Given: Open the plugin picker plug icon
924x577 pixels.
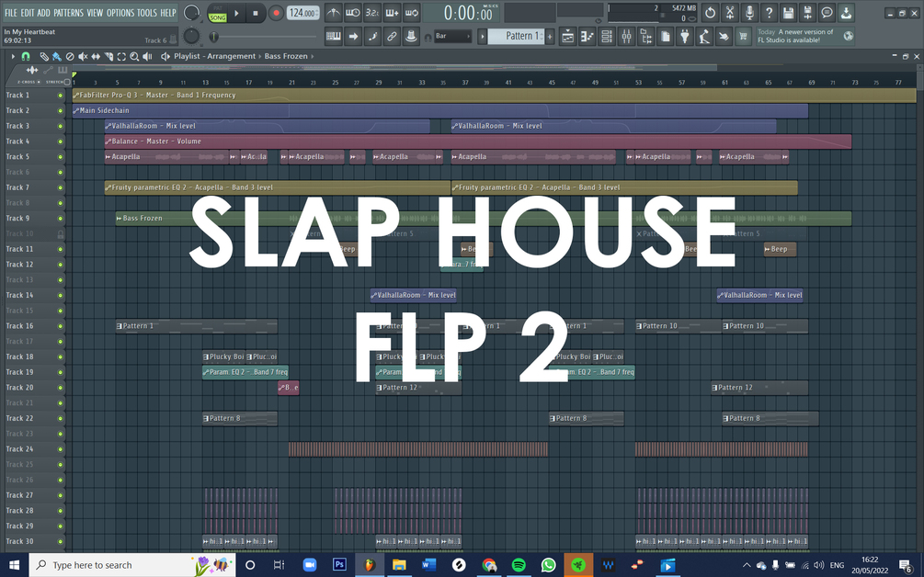Looking at the screenshot, I should click(685, 37).
